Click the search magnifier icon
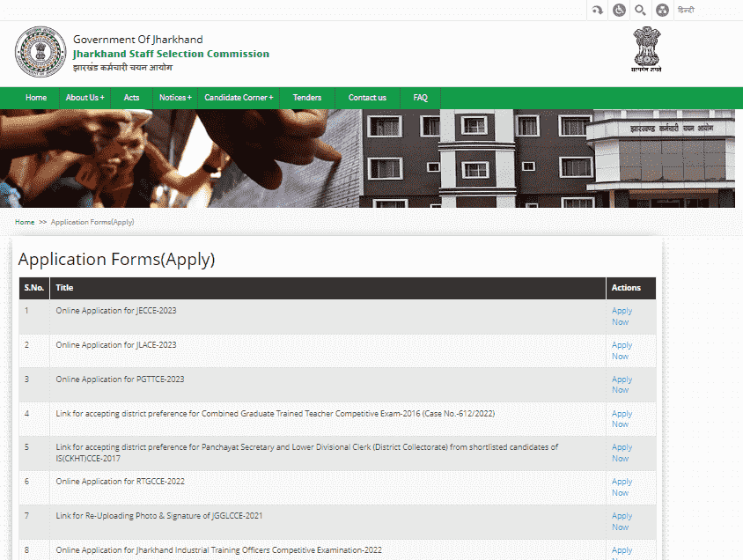The width and height of the screenshot is (743, 560). coord(640,10)
